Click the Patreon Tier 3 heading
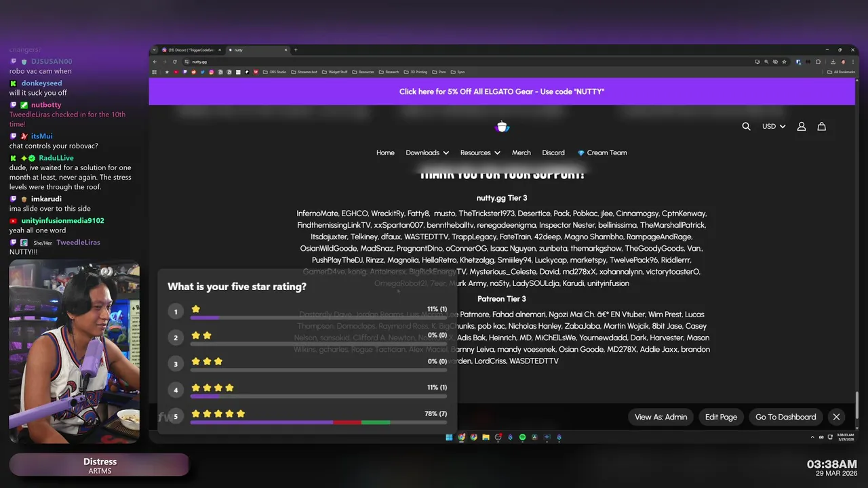This screenshot has height=488, width=868. 502,298
